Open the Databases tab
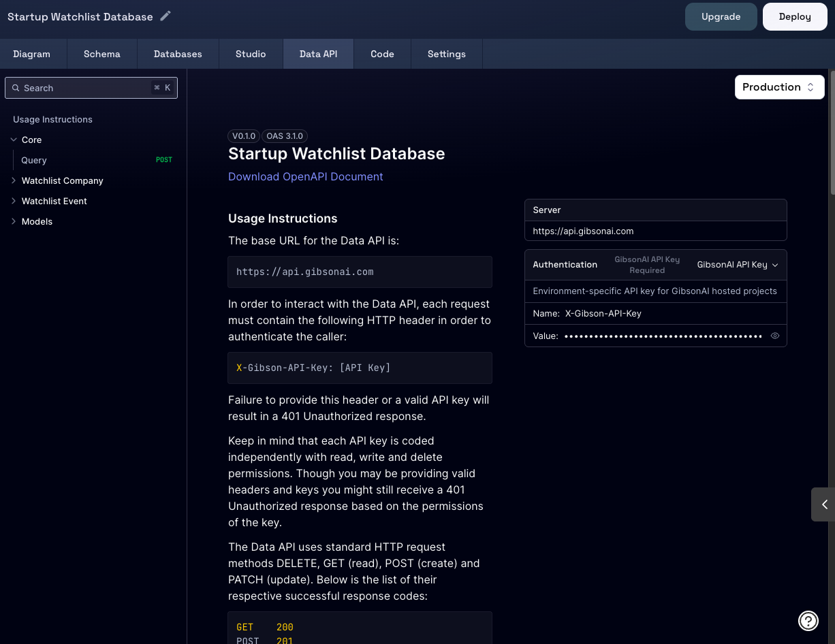835x644 pixels. click(178, 54)
